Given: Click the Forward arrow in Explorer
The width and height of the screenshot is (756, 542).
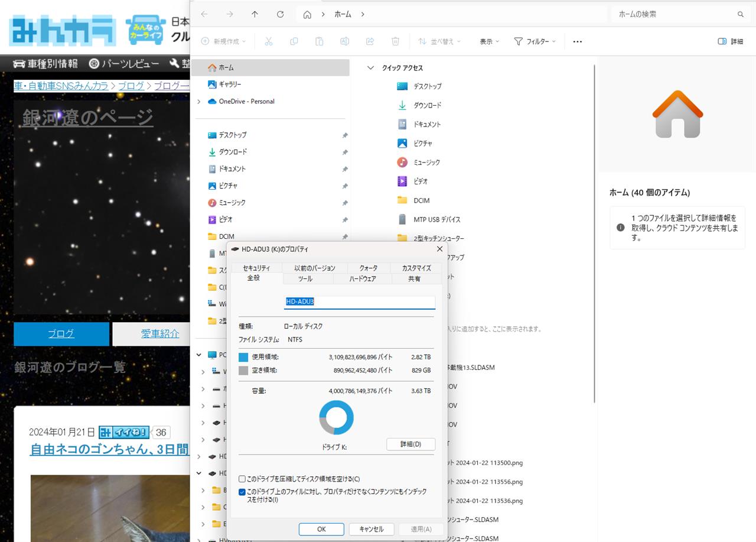Looking at the screenshot, I should (230, 14).
